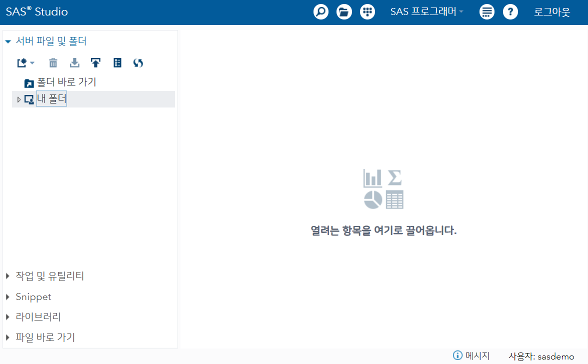Click the download icon in folder toolbar
This screenshot has height=364, width=588.
click(x=74, y=62)
